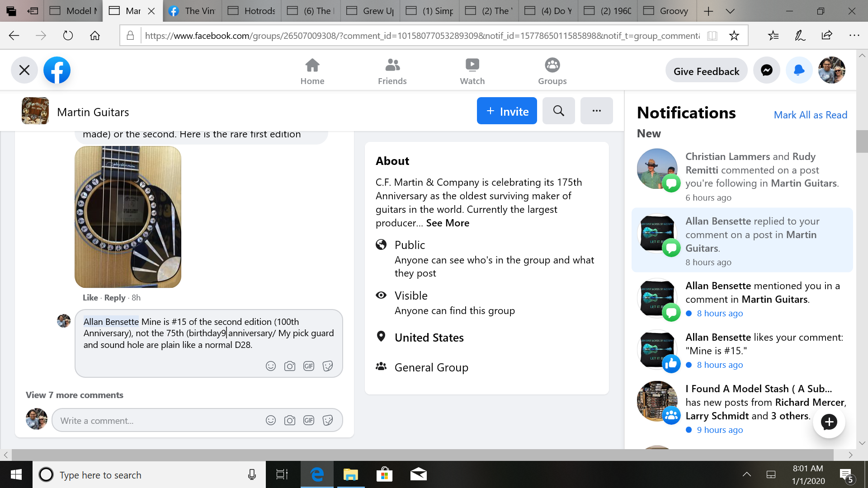868x488 pixels.
Task: Click the address bar URL
Action: click(x=422, y=36)
